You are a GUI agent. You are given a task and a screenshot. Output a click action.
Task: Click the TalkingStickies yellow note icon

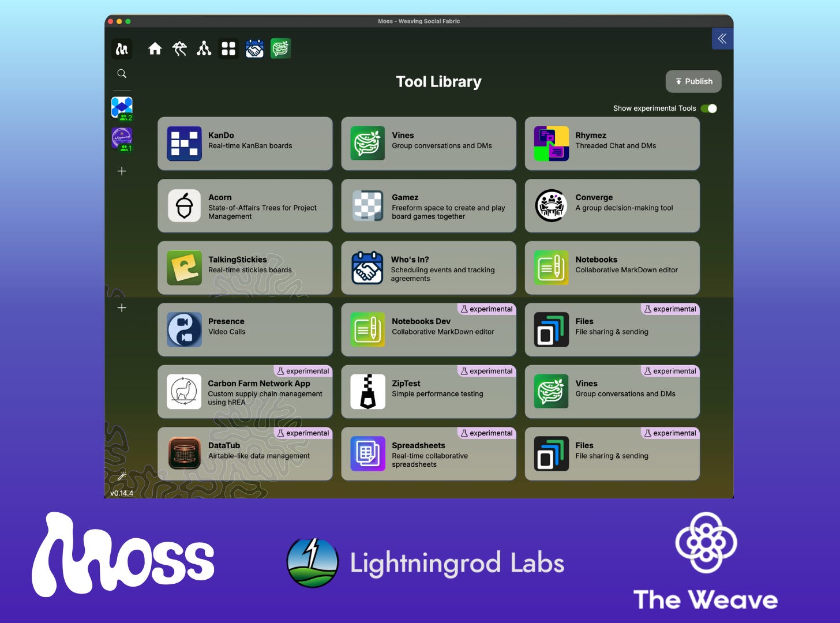(x=184, y=268)
